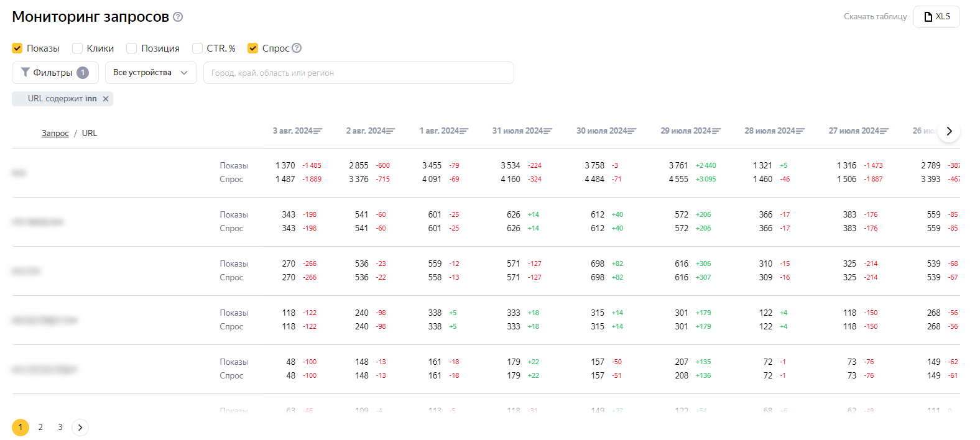This screenshot has width=980, height=440.
Task: Sort by the 3 авг. 2024 column icon
Action: pyautogui.click(x=318, y=131)
